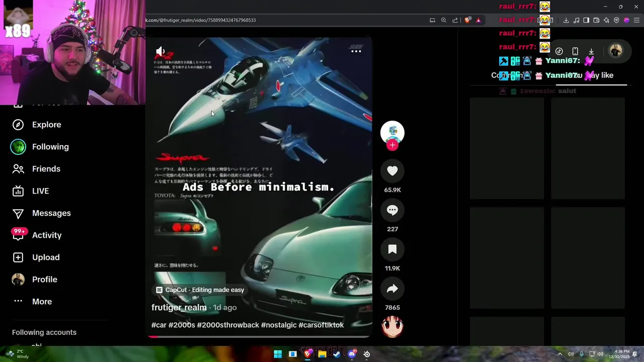Open File Explorer from taskbar

pos(322,354)
